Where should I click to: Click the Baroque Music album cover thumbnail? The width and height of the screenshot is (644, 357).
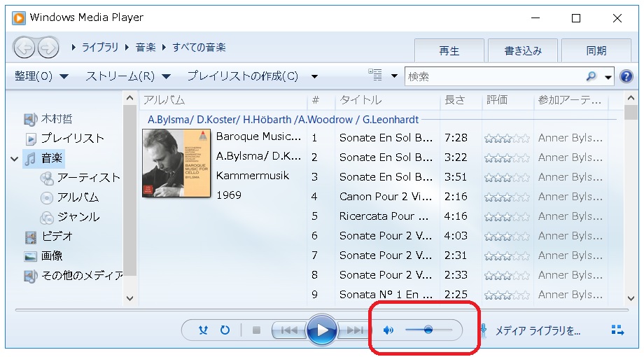[x=176, y=163]
